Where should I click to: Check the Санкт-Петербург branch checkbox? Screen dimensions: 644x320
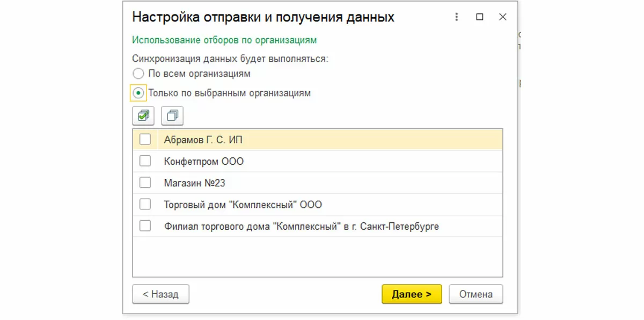click(x=145, y=226)
